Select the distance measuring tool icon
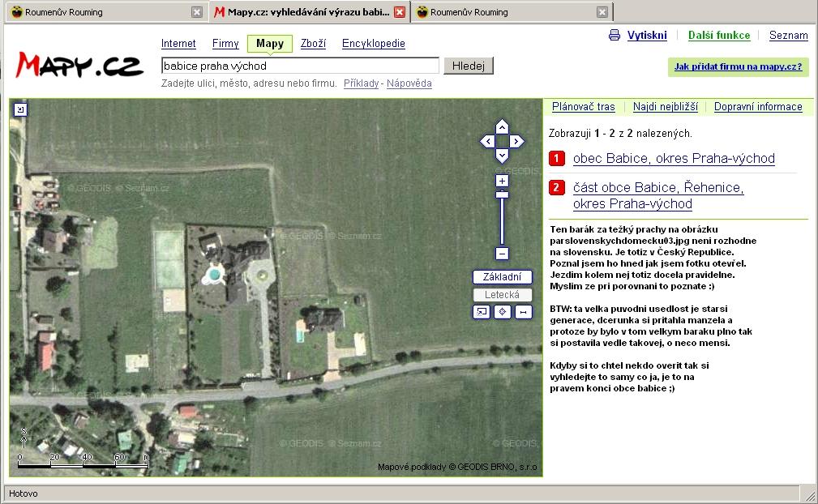The width and height of the screenshot is (818, 504). point(523,312)
